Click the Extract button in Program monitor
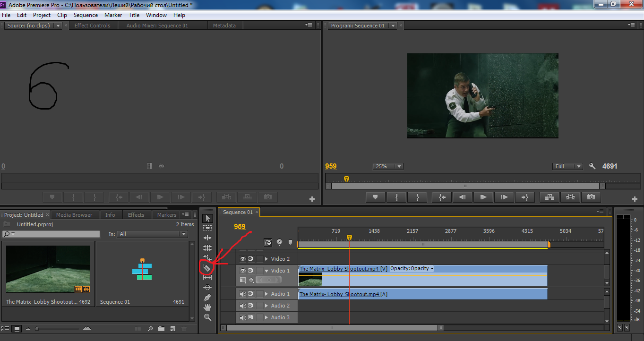The width and height of the screenshot is (644, 341). pyautogui.click(x=570, y=197)
